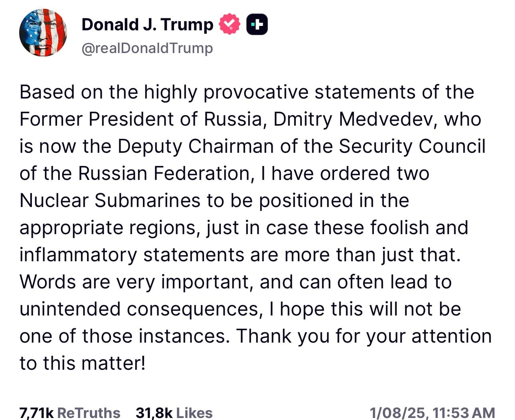Open the badge beside the verification icon
This screenshot has width=515, height=420.
click(257, 24)
